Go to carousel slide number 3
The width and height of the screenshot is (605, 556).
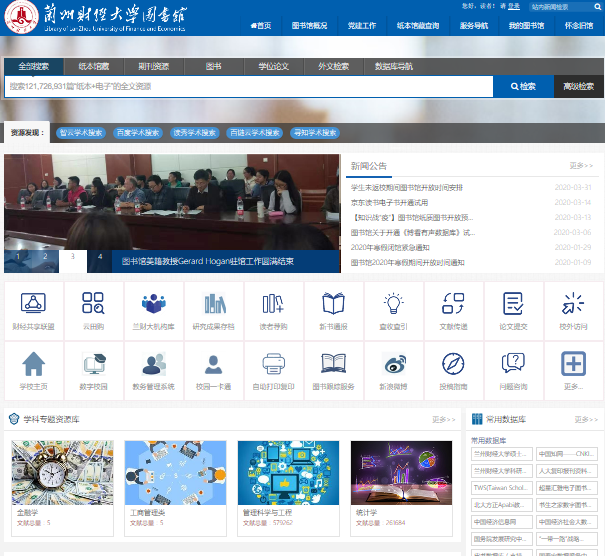point(71,257)
